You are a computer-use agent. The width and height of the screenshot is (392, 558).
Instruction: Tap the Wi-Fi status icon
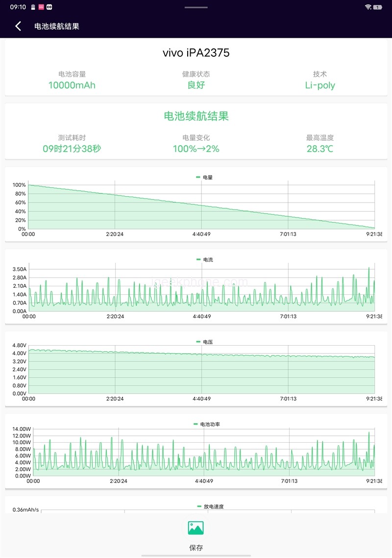click(x=368, y=7)
